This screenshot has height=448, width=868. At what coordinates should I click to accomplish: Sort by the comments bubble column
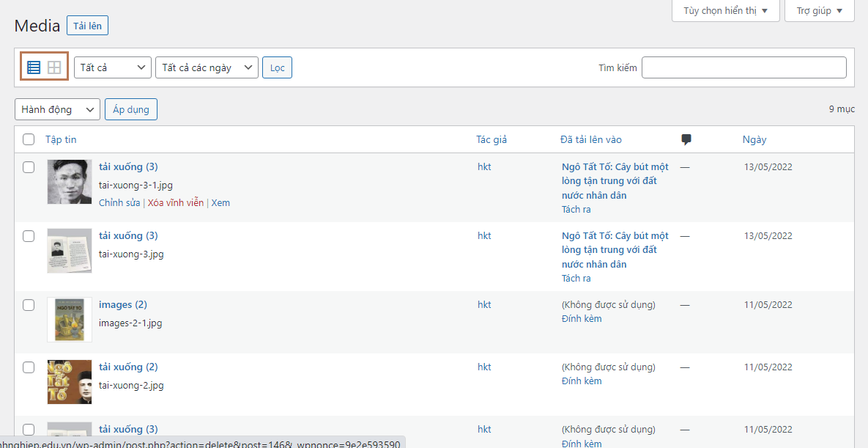coord(686,139)
